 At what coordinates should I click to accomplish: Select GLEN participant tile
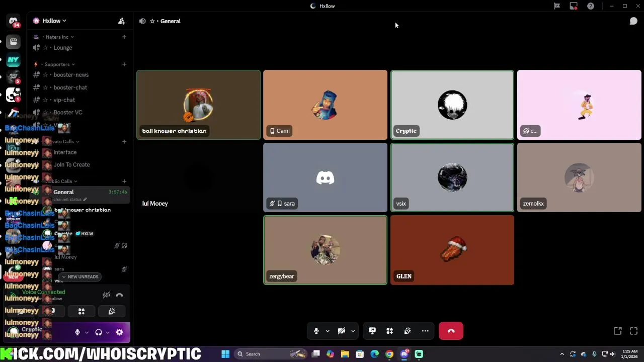(452, 250)
